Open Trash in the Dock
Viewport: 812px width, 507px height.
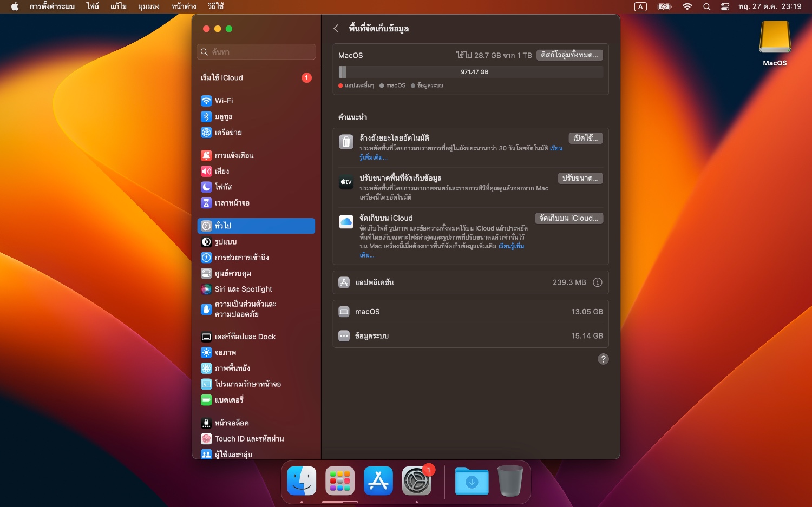pos(510,480)
